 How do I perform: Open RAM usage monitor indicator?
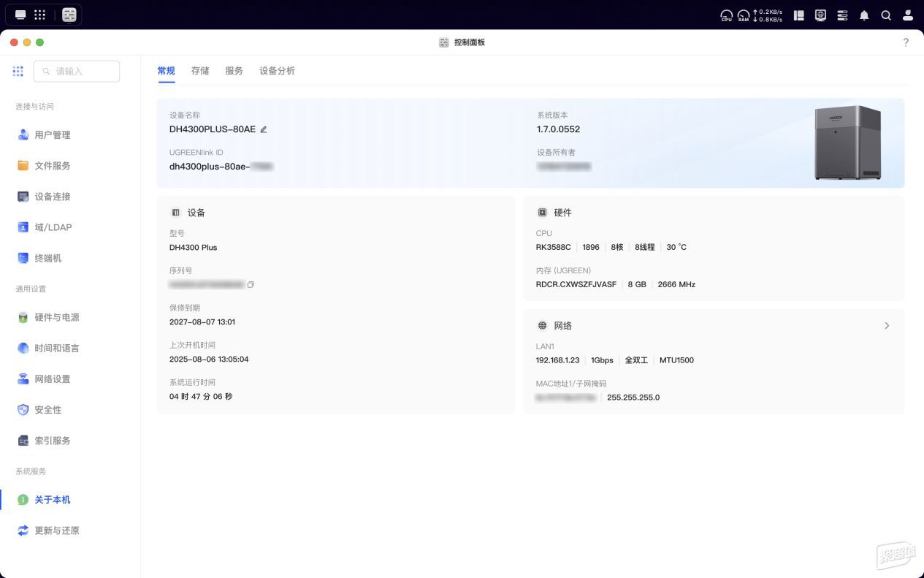pyautogui.click(x=744, y=15)
